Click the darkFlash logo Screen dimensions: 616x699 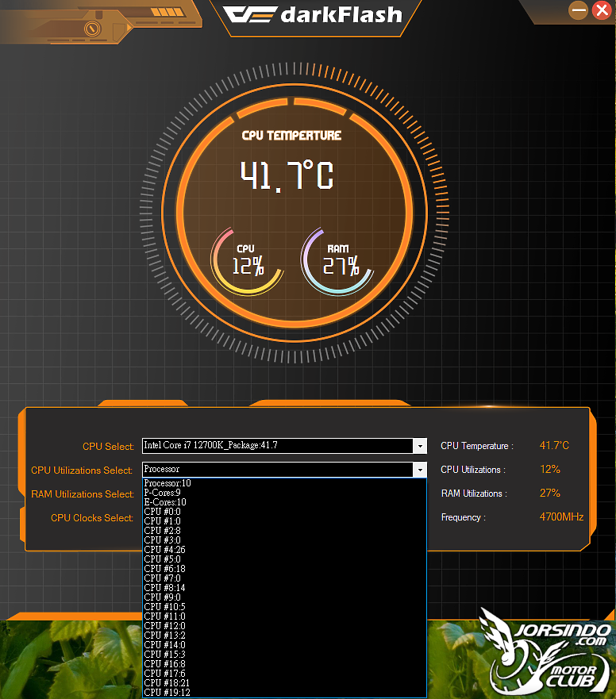click(312, 15)
